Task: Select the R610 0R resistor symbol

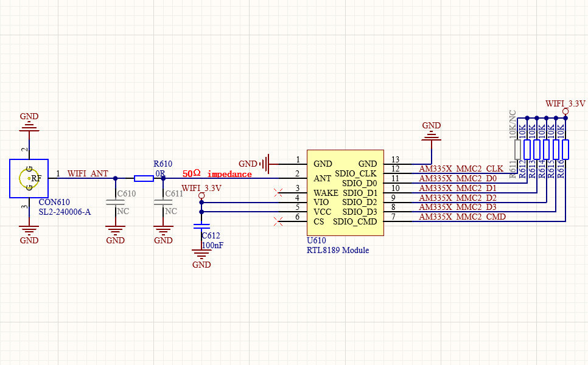Action: click(x=144, y=178)
